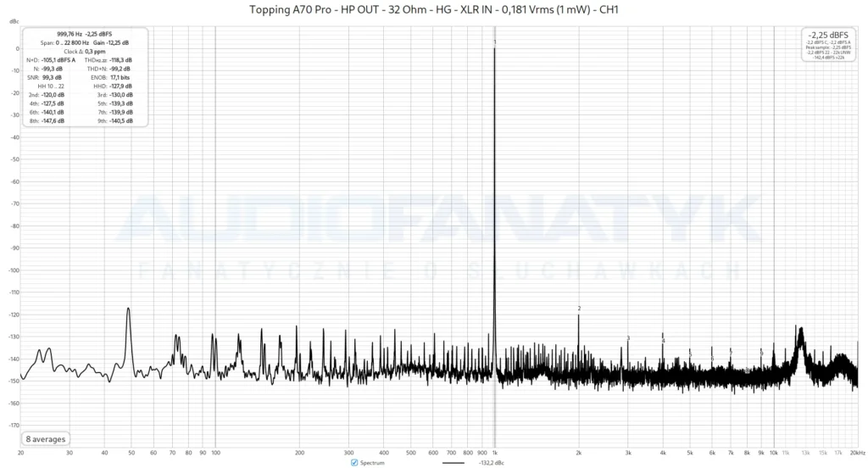
Task: Click the fundamental marker '1' above the 1k peak
Action: click(x=495, y=42)
